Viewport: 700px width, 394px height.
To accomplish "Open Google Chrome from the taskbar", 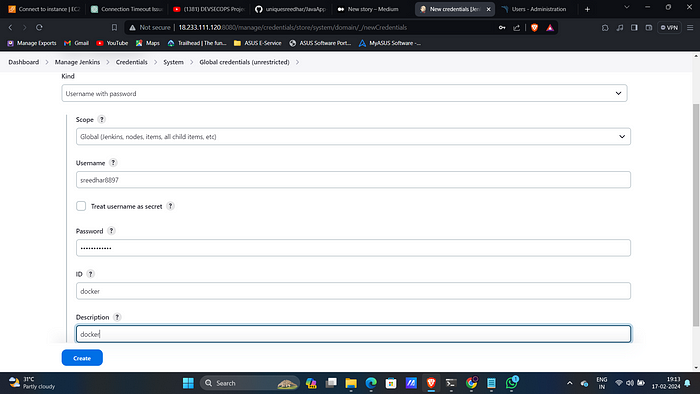I will [471, 383].
